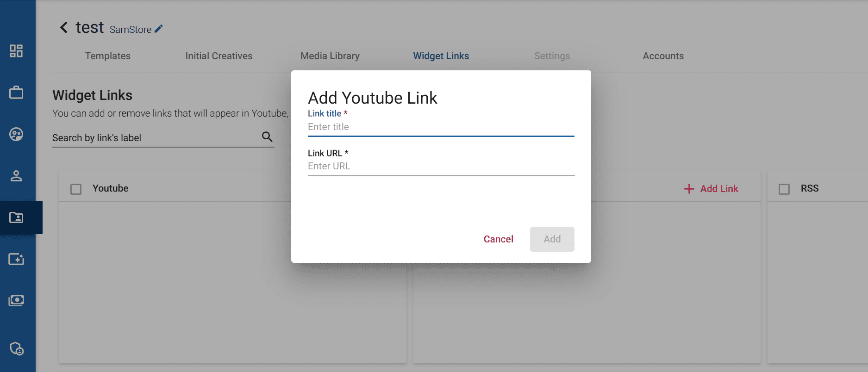
Task: Click the back arrow next to test
Action: tap(63, 28)
